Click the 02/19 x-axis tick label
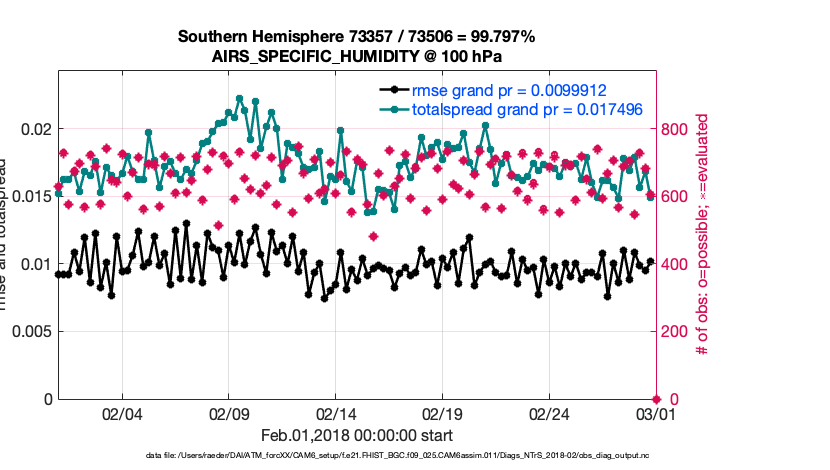This screenshot has width=830, height=470. tap(442, 414)
